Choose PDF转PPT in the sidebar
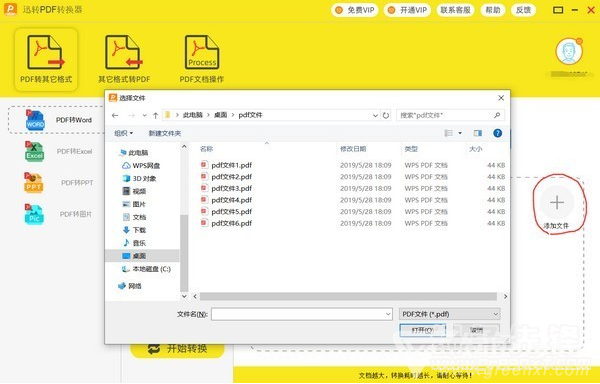This screenshot has width=600, height=384. 59,183
